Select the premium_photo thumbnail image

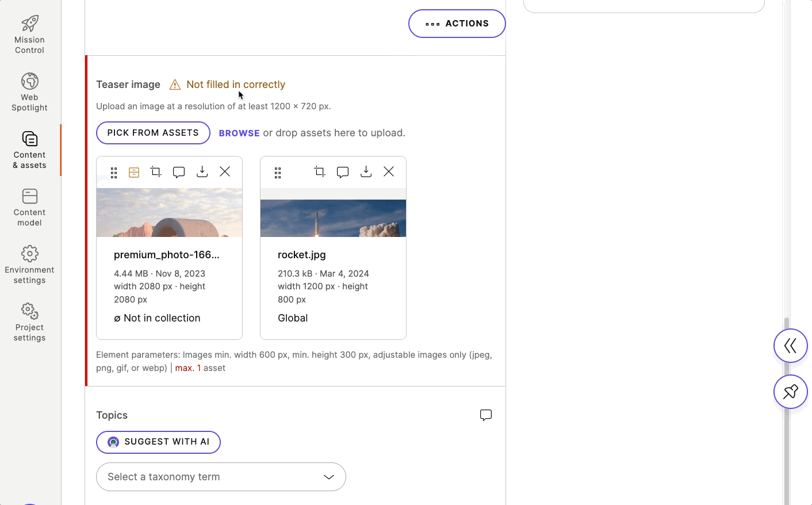(169, 213)
